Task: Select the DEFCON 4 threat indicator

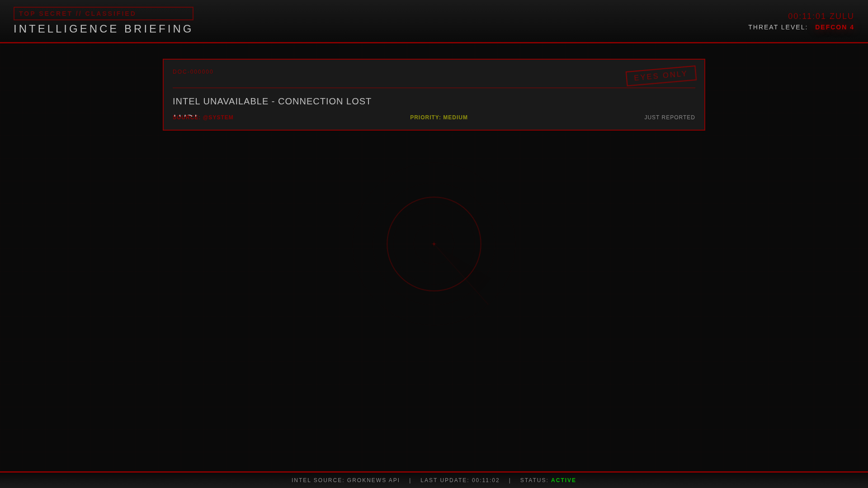Action: click(x=834, y=27)
